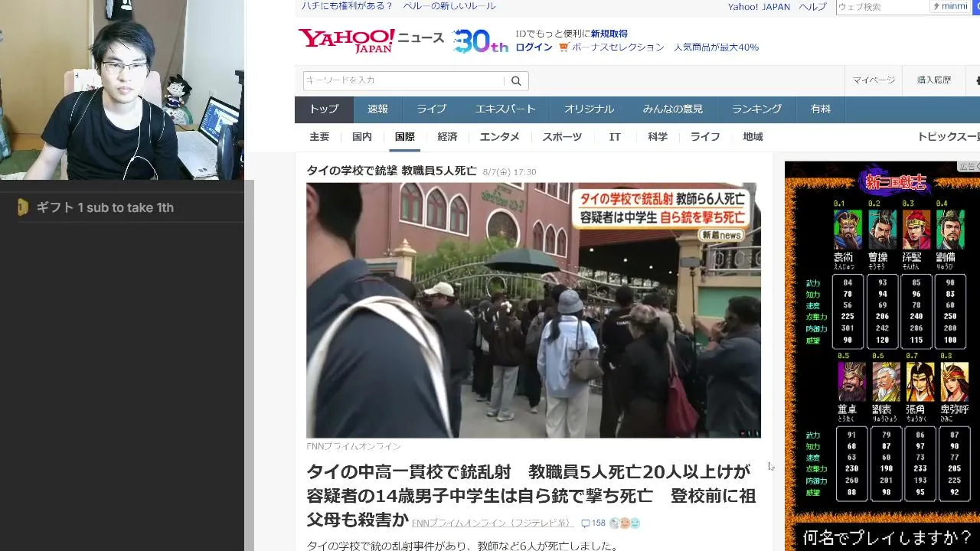Select the 科学 category
Viewport: 980px width, 551px height.
tap(658, 137)
